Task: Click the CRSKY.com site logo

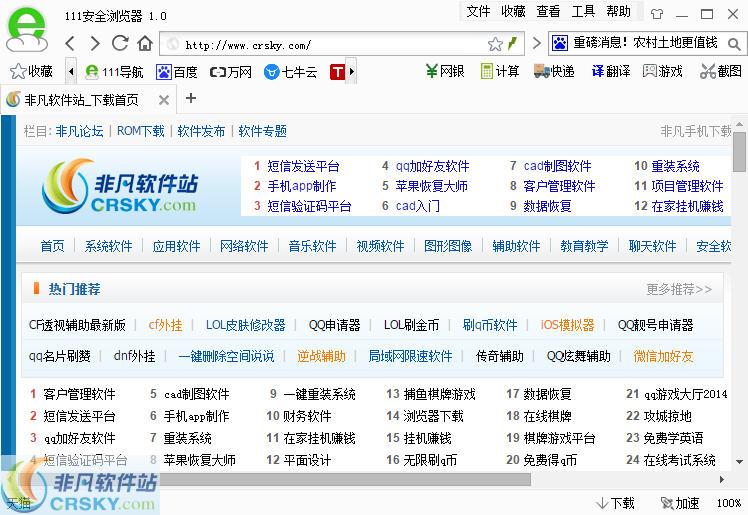Action: (x=120, y=187)
